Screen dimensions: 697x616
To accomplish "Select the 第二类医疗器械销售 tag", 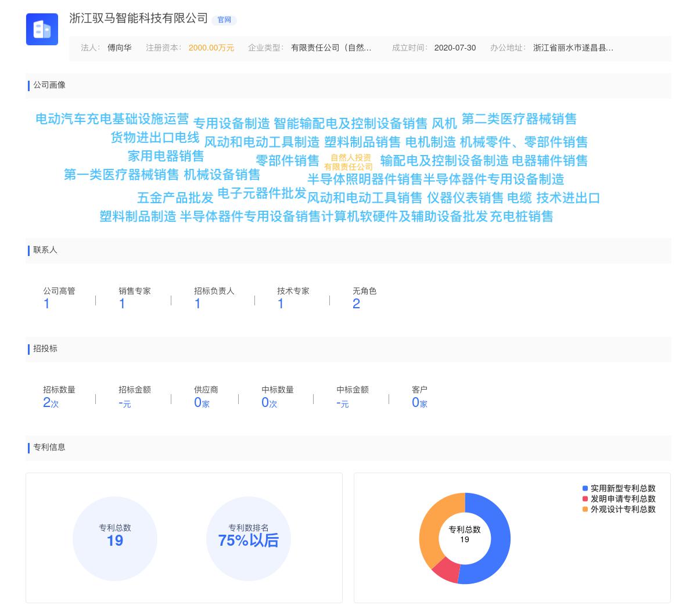I will coord(519,119).
